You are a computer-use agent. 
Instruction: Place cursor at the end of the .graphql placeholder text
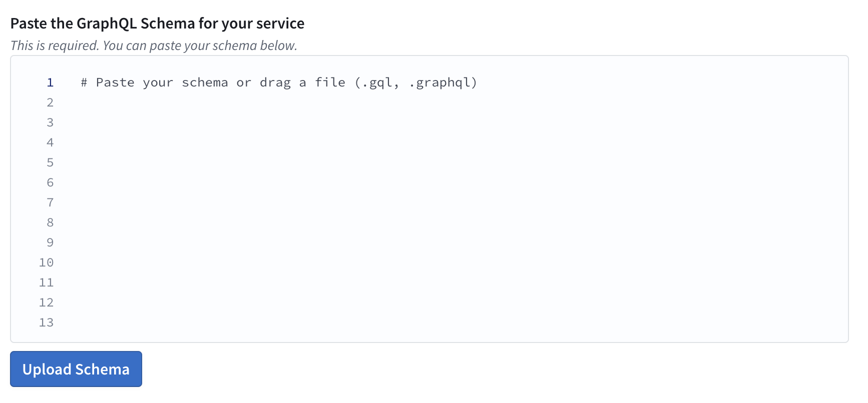point(478,82)
